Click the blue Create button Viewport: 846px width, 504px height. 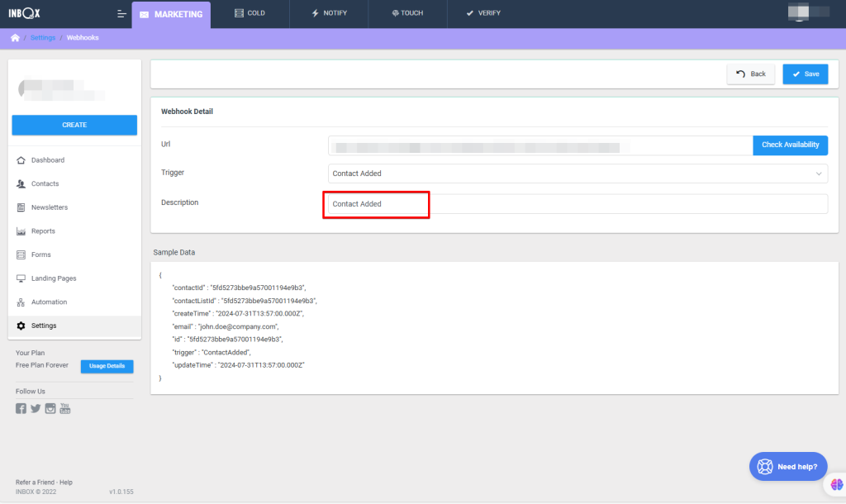coord(74,125)
